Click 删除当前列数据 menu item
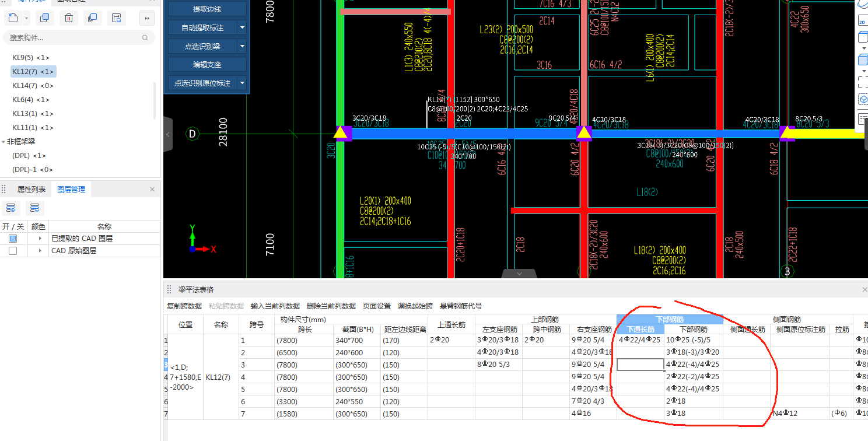Image resolution: width=868 pixels, height=441 pixels. tap(331, 306)
